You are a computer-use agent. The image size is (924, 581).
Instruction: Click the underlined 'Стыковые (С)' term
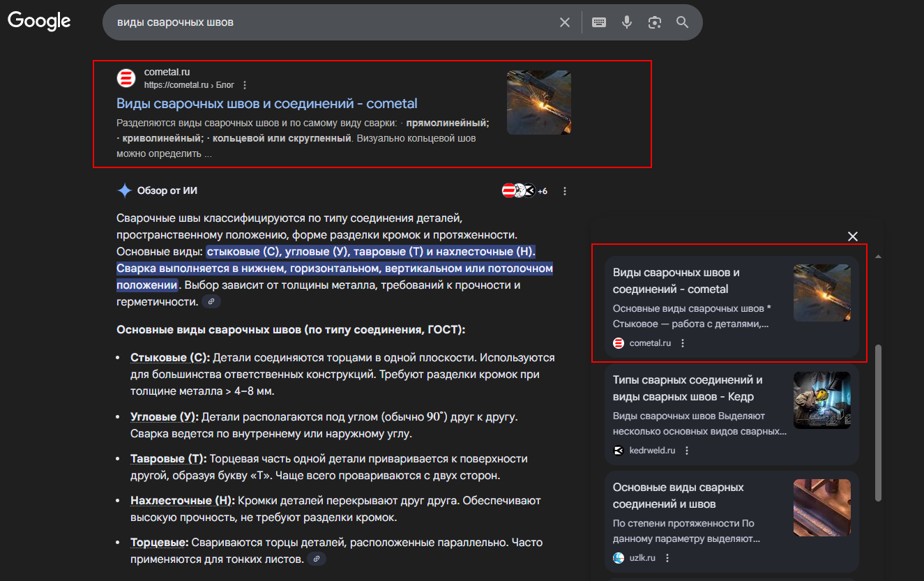pos(169,357)
